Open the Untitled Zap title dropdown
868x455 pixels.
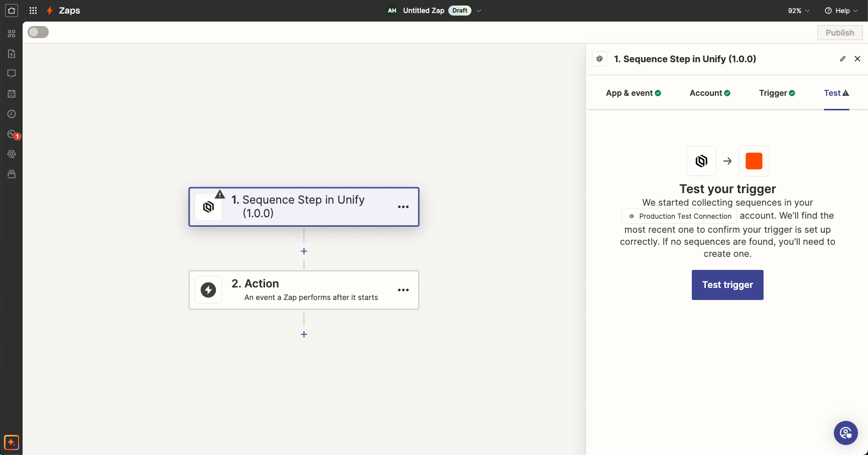click(x=479, y=11)
